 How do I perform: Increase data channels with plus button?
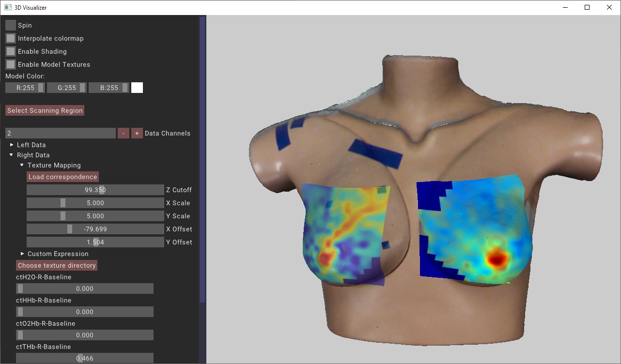click(137, 133)
